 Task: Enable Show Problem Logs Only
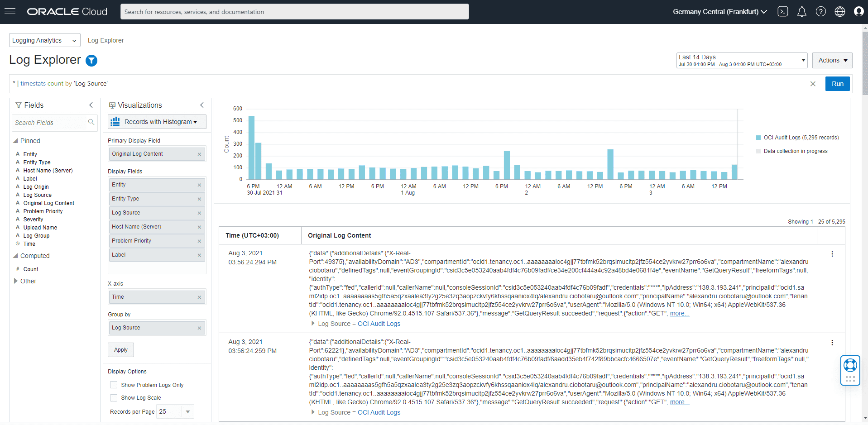[114, 385]
